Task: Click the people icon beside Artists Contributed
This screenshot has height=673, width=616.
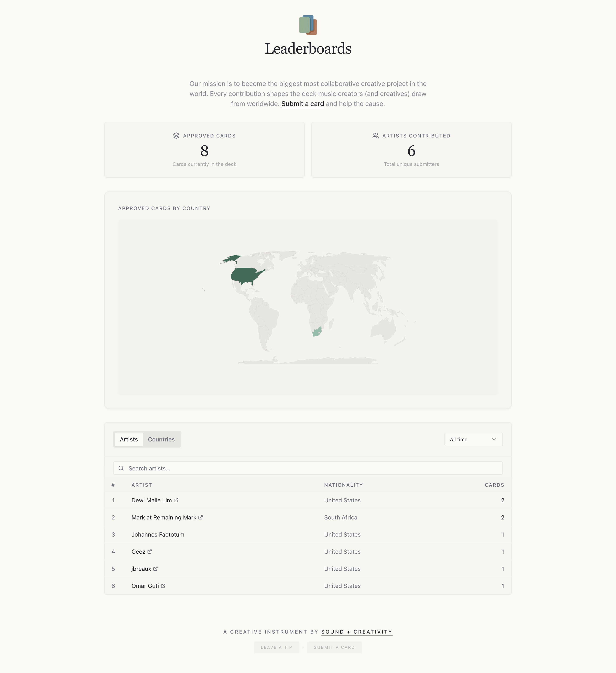Action: click(375, 136)
